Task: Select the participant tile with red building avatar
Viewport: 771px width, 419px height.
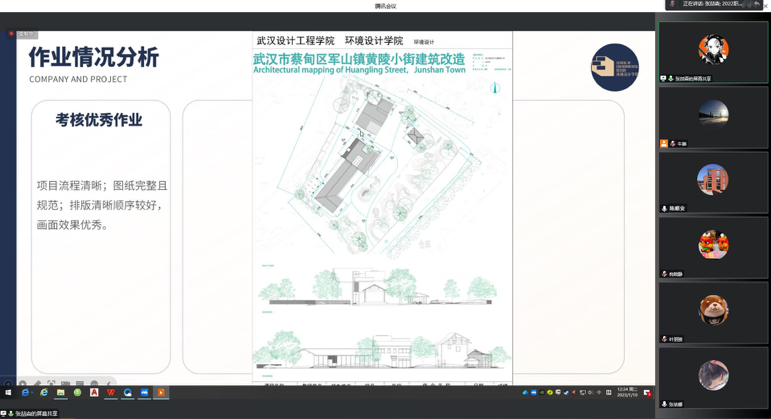Action: pos(713,181)
